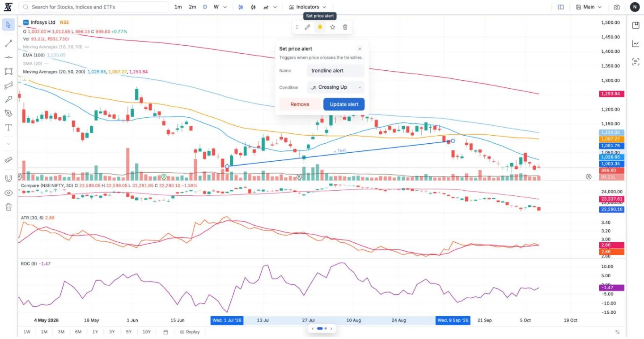This screenshot has height=339, width=644.
Task: Click the Name field containing 'trendline alert'
Action: coord(336,71)
